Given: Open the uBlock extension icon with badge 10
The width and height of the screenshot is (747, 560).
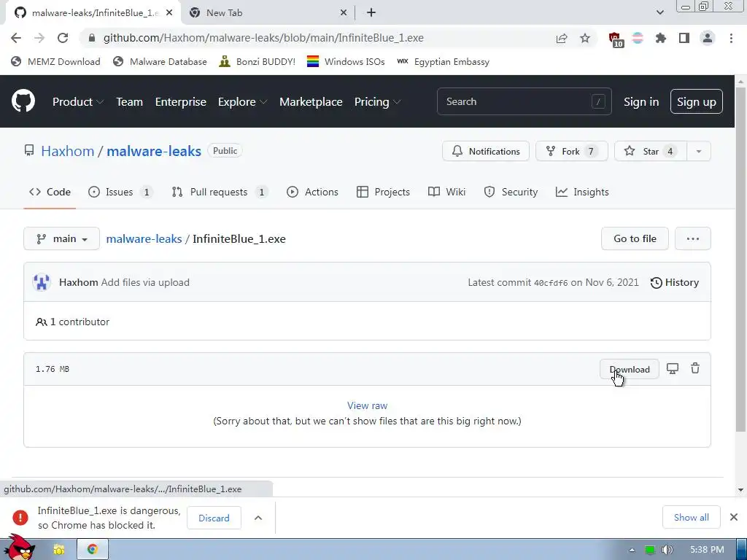Looking at the screenshot, I should (x=615, y=39).
